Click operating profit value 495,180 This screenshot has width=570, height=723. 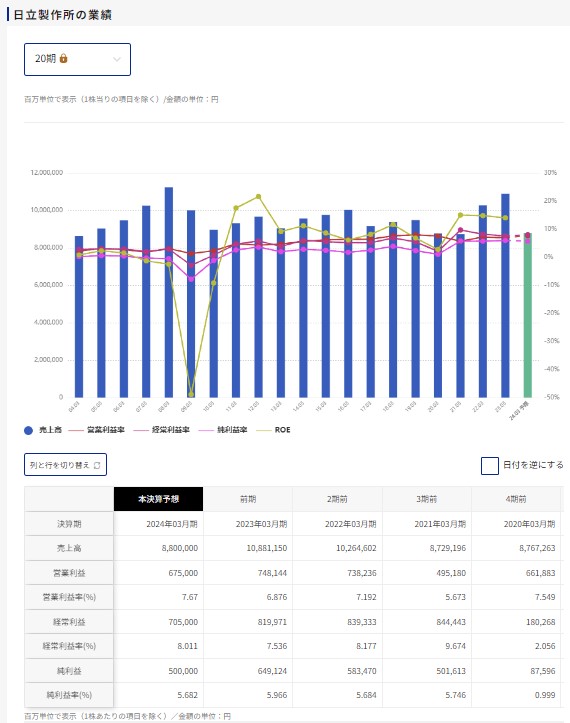pos(451,573)
